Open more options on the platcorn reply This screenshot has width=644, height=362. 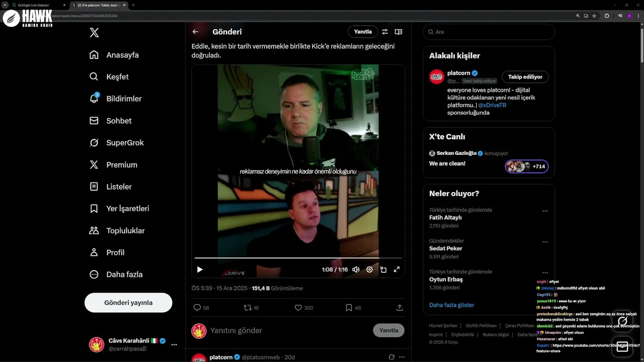pyautogui.click(x=401, y=357)
